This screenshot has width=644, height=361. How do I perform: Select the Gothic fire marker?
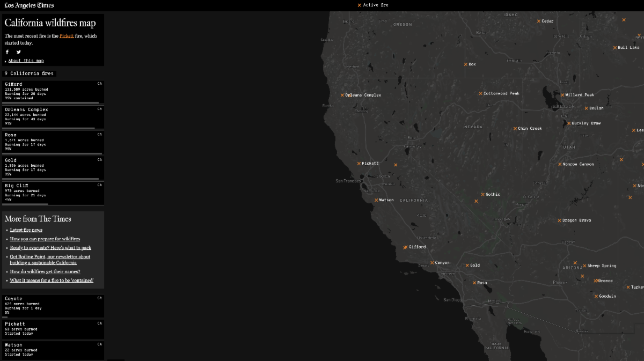(483, 195)
